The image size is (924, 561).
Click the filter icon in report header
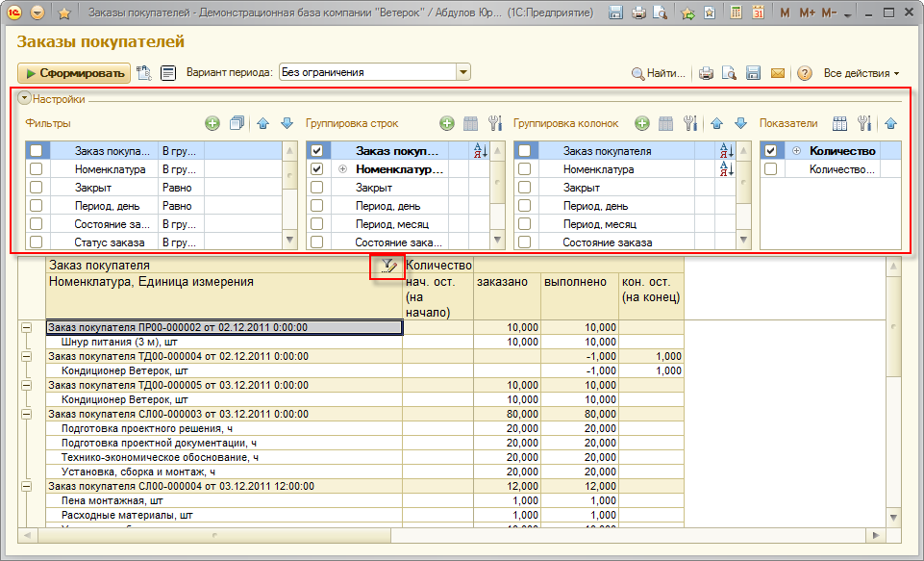(x=387, y=267)
